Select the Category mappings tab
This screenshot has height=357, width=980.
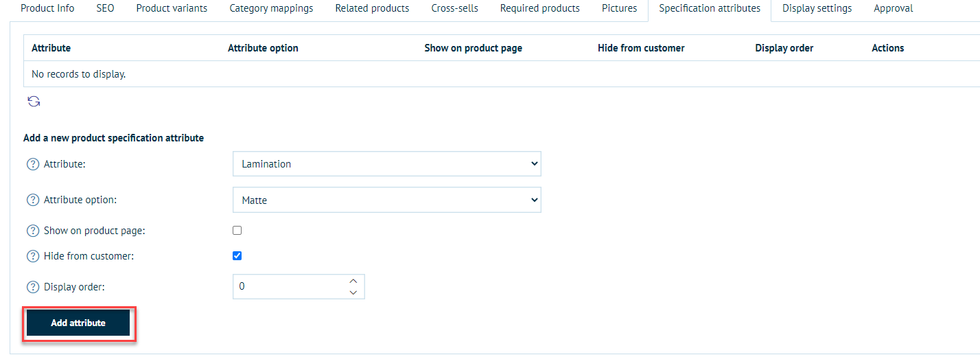click(x=271, y=8)
